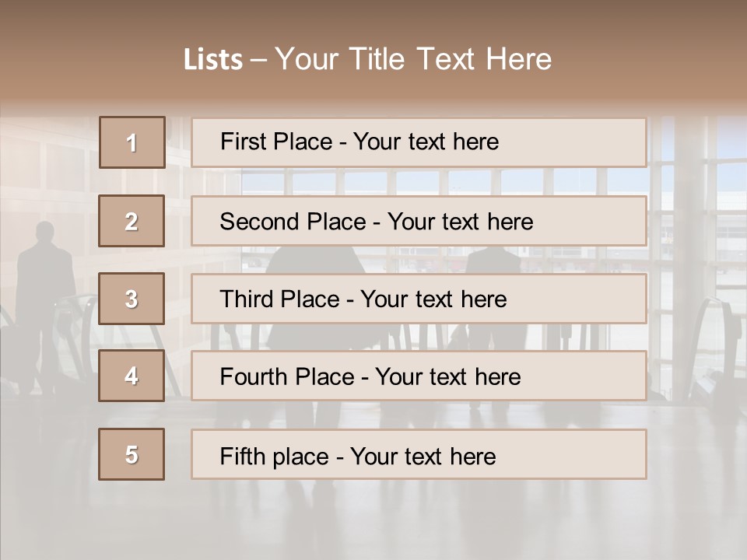Click the number 1 box
This screenshot has height=560, width=747.
pyautogui.click(x=132, y=142)
